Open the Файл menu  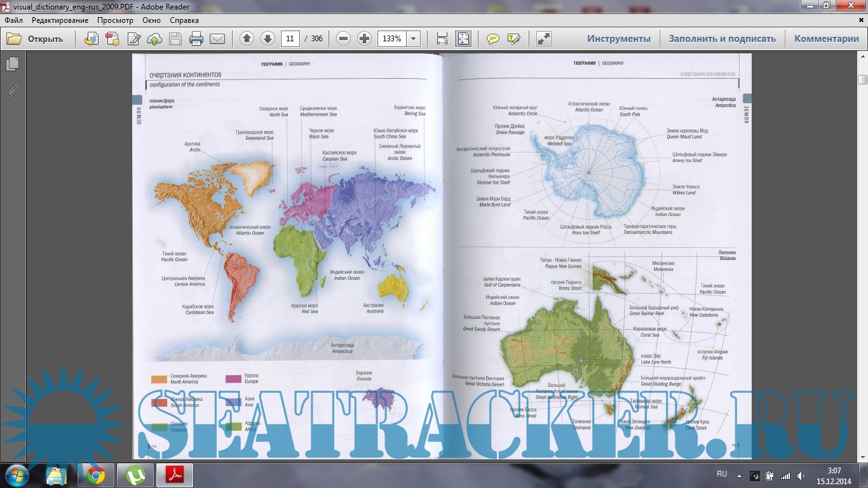pos(13,20)
